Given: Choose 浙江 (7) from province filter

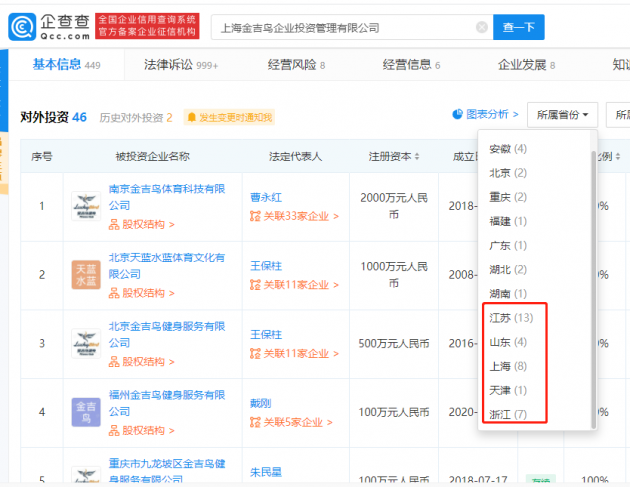Looking at the screenshot, I should (510, 414).
